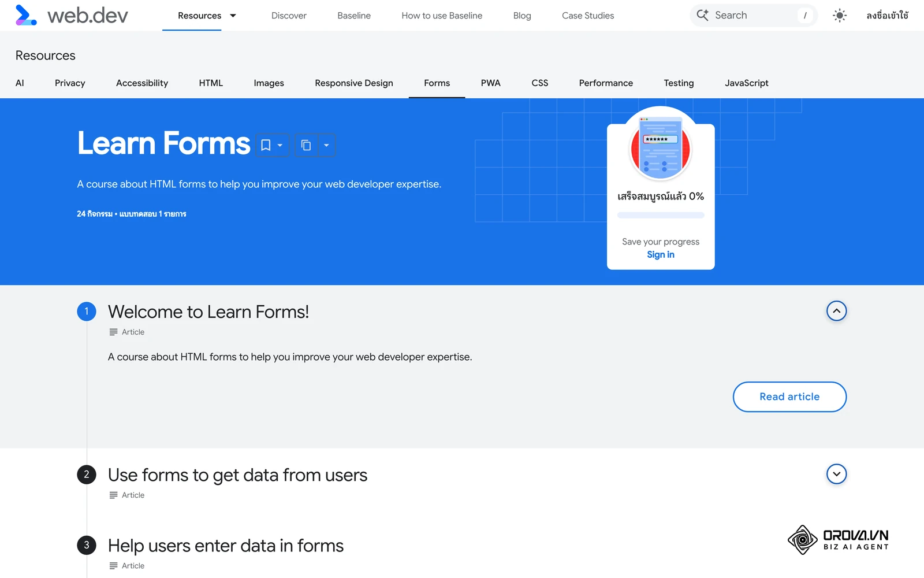Open How to use Baseline
Screen dimensions: 924x578
coord(442,16)
